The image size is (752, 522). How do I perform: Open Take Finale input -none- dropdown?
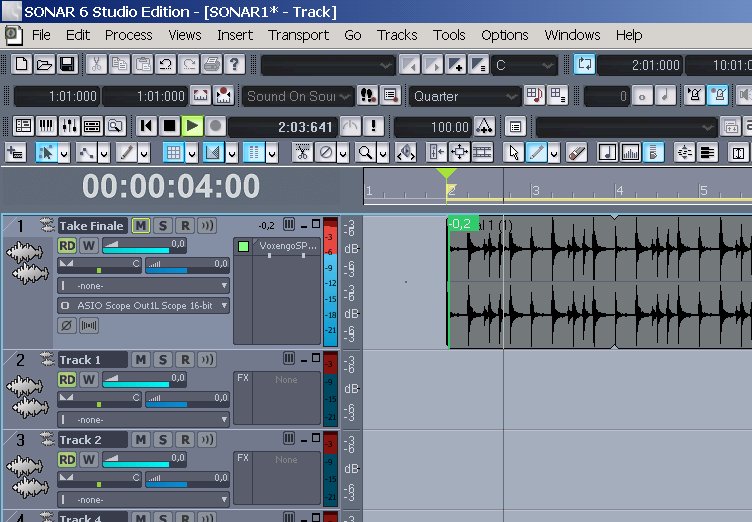[x=143, y=286]
